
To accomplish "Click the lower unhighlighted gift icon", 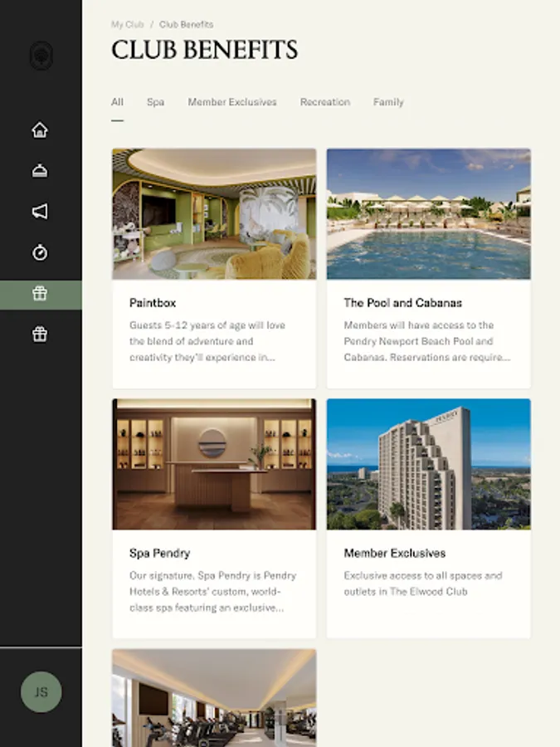I will tap(40, 334).
